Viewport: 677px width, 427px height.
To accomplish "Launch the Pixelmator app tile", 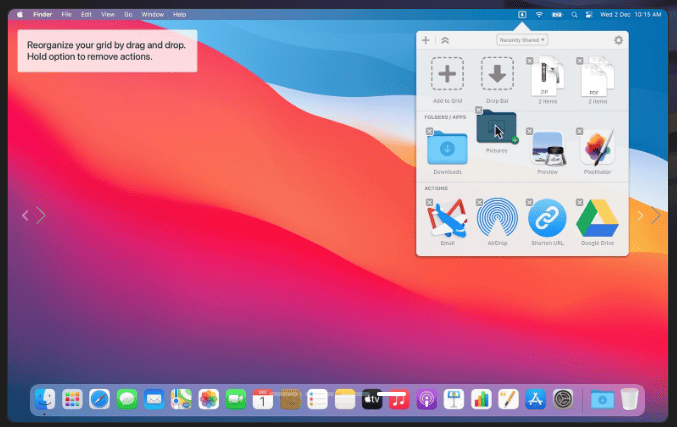I will (x=598, y=148).
